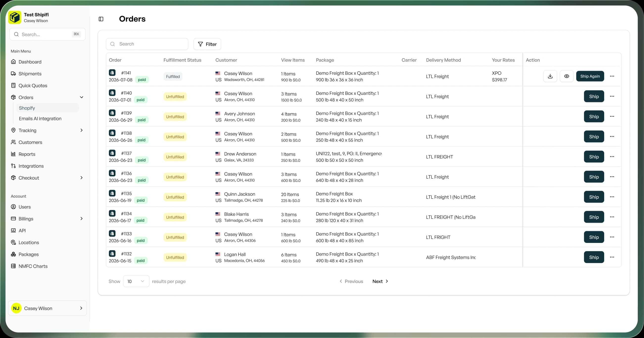644x338 pixels.
Task: Click the ABF Freight Systems delivery method
Action: tap(451, 257)
